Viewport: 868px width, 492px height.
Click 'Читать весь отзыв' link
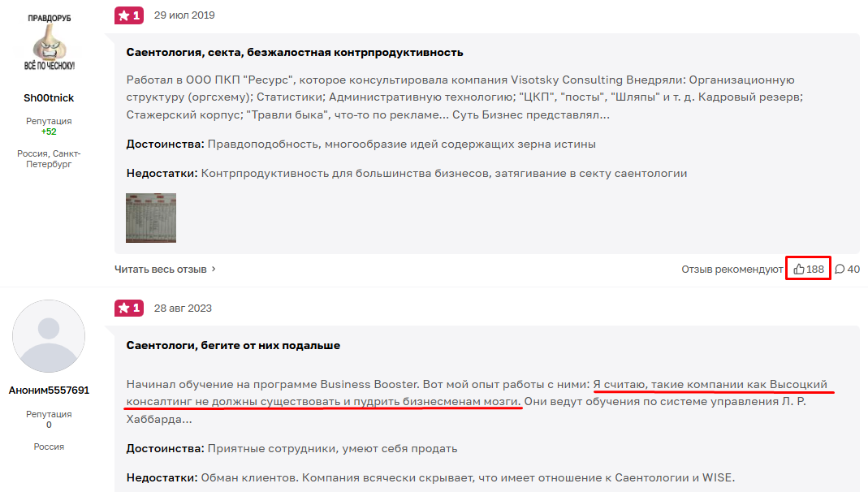point(161,269)
